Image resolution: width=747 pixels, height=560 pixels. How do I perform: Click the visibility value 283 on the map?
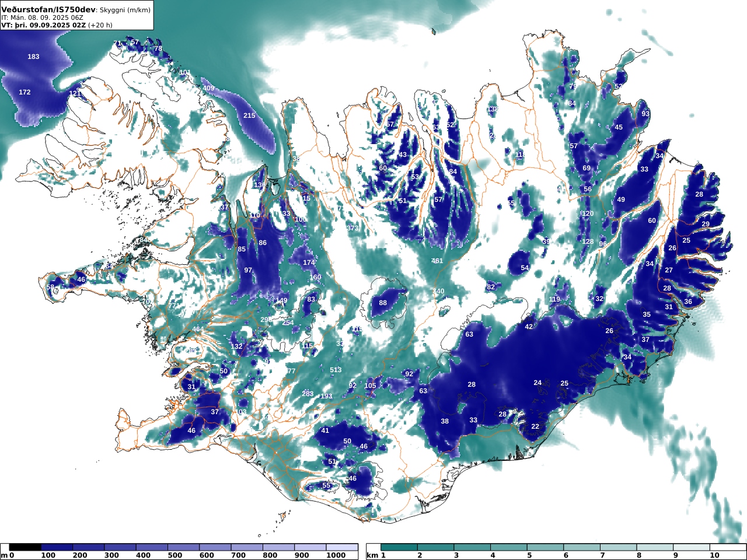308,394
